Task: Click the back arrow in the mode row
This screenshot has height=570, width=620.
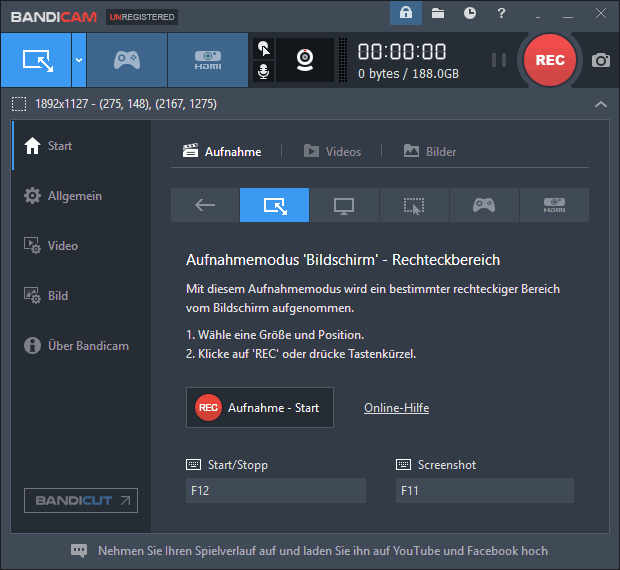Action: pyautogui.click(x=205, y=205)
